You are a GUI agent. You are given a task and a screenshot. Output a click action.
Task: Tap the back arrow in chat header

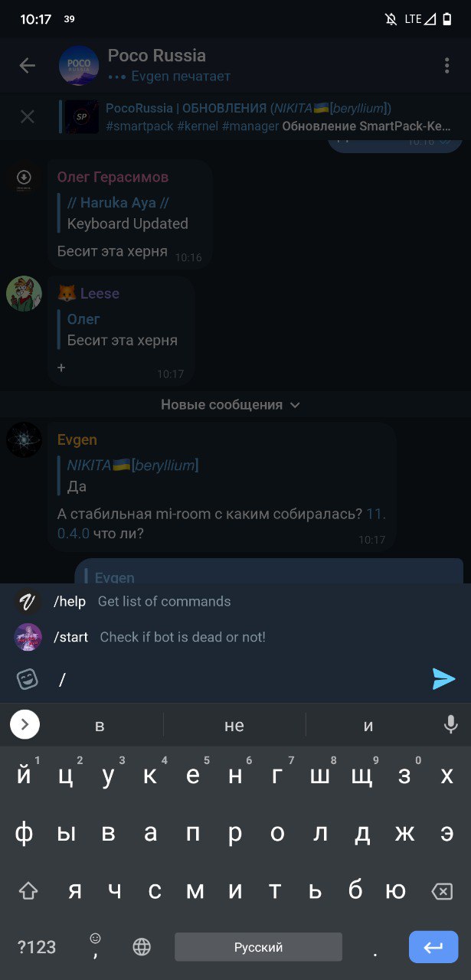coord(28,66)
